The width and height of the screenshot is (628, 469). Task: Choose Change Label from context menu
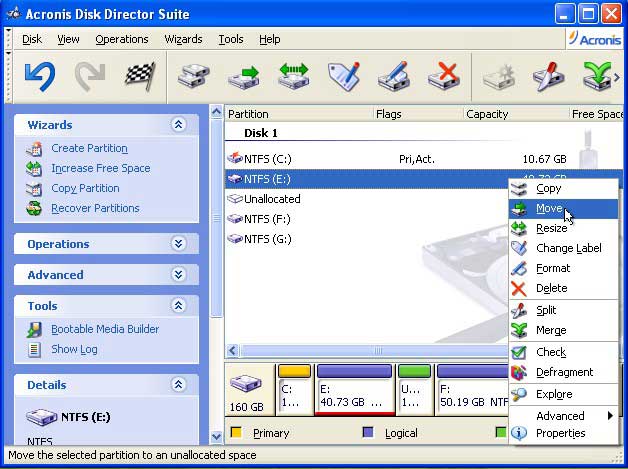coord(564,248)
